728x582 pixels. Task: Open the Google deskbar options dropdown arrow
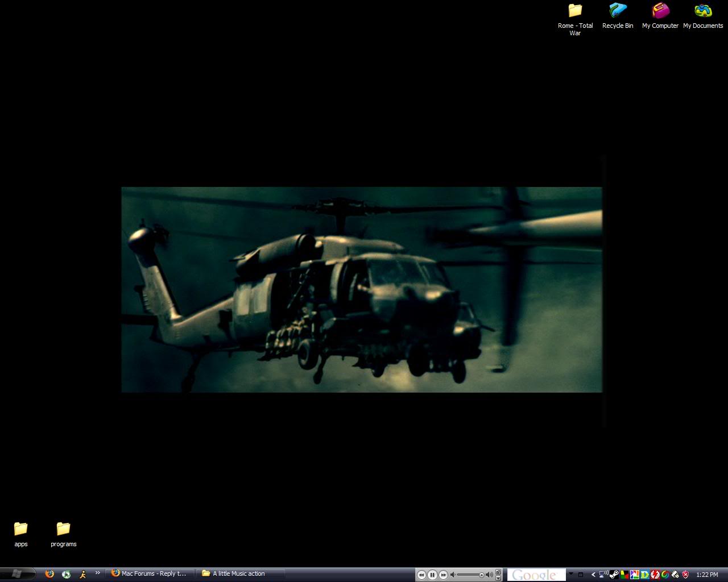pyautogui.click(x=571, y=573)
